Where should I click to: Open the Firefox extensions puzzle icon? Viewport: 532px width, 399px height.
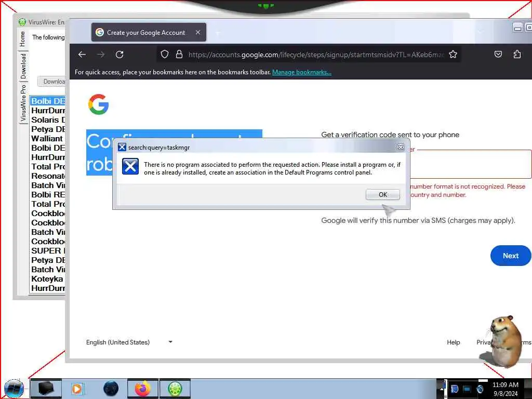[x=517, y=54]
